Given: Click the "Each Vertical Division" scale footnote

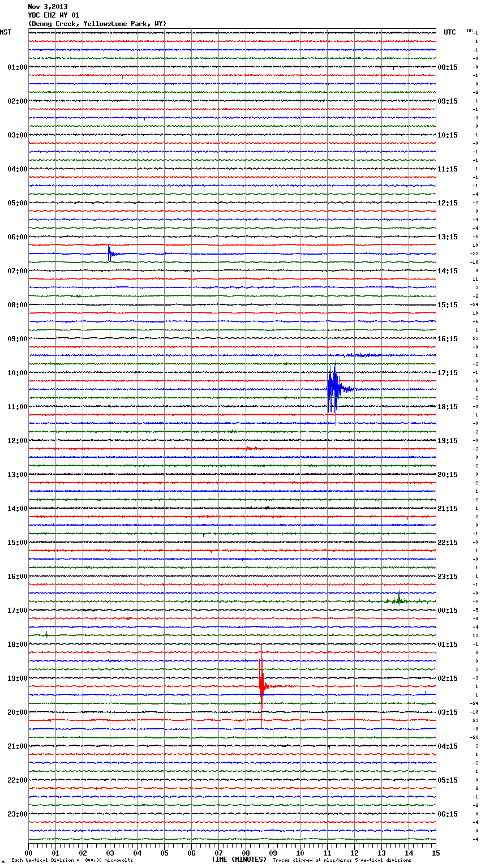Looking at the screenshot, I should (x=72, y=861).
